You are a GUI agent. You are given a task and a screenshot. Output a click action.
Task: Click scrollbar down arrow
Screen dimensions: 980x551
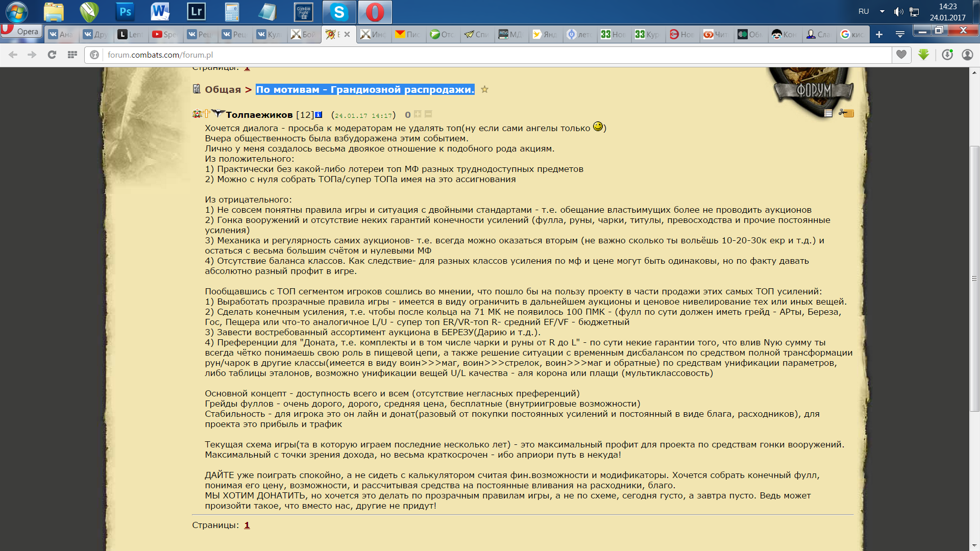974,546
